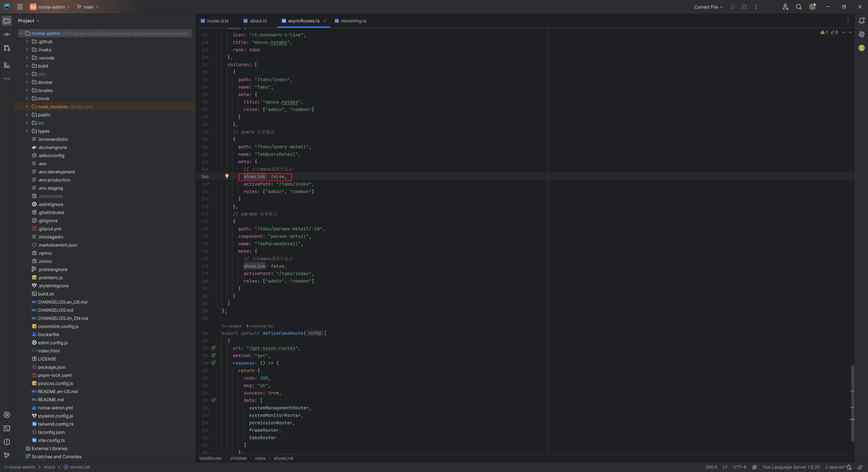The width and height of the screenshot is (868, 472).
Task: Click the 266:9 caret position indicator
Action: tap(711, 467)
